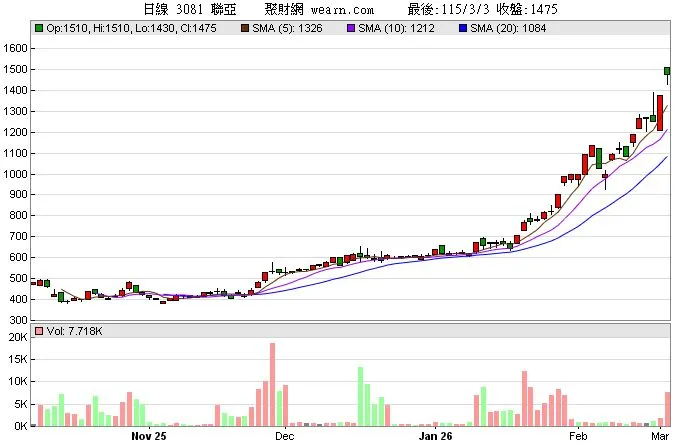This screenshot has width=700, height=447.
Task: Click the '聚財網 wearn.com' source text
Action: (319, 9)
